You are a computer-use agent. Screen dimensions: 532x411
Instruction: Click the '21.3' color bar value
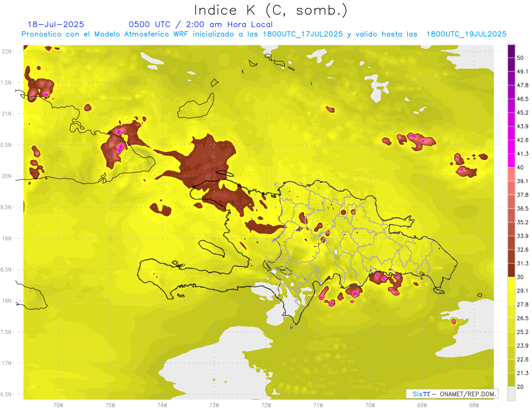click(522, 373)
